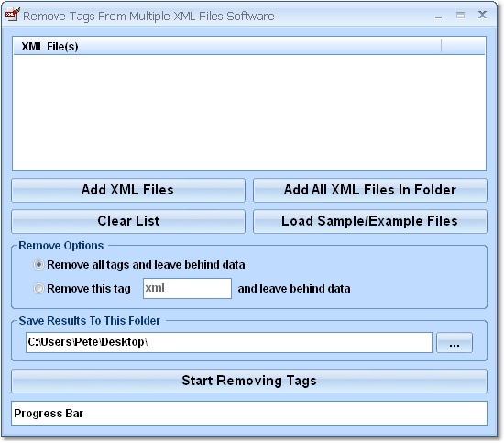Click the save folder path field

coord(228,342)
